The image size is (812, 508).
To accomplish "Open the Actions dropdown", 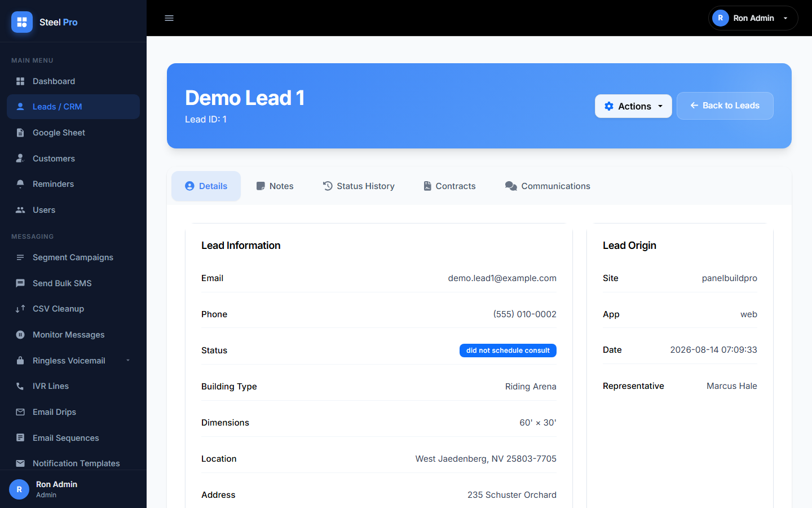I will (633, 106).
